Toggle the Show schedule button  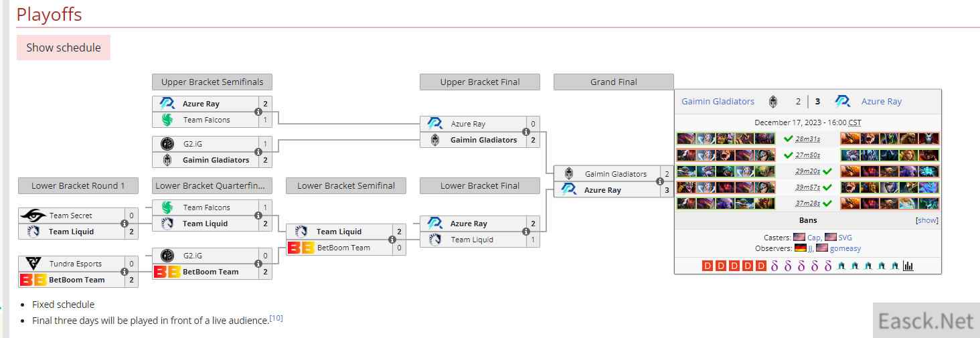pyautogui.click(x=64, y=48)
